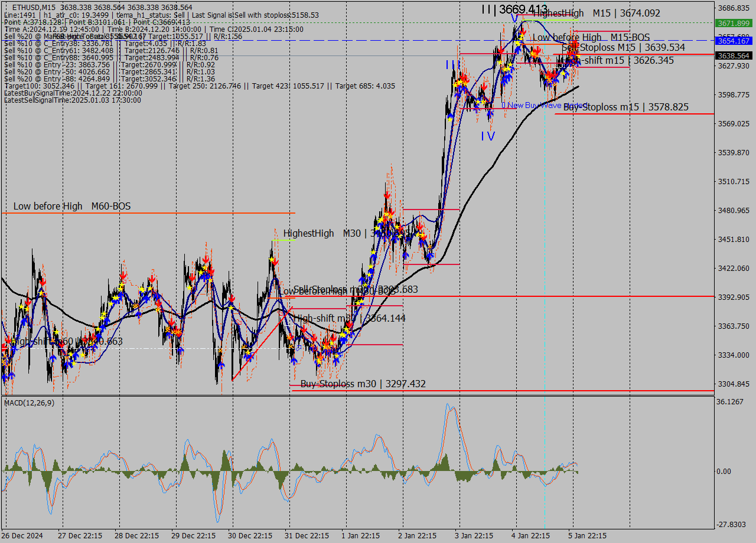
Task: Click the 1 Jan 22:15 time label
Action: click(361, 535)
